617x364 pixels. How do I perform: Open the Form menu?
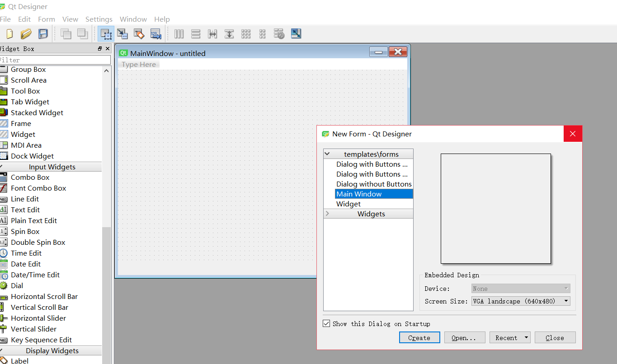pyautogui.click(x=47, y=19)
